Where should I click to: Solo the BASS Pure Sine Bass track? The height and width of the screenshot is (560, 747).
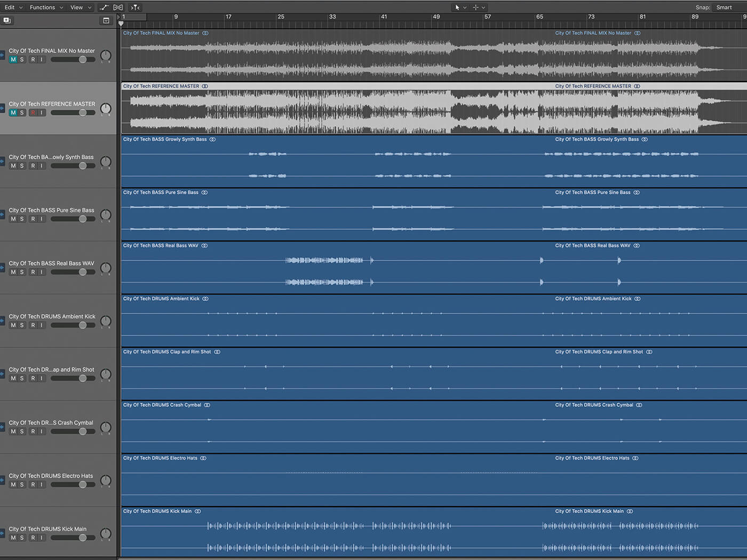22,219
